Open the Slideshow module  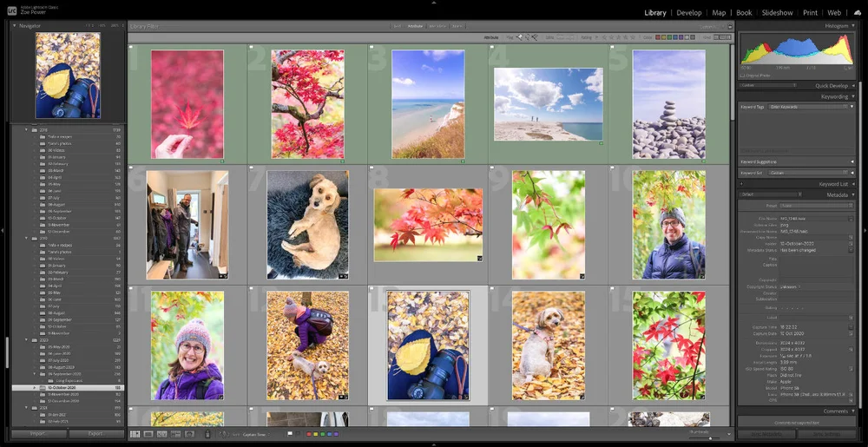coord(777,13)
